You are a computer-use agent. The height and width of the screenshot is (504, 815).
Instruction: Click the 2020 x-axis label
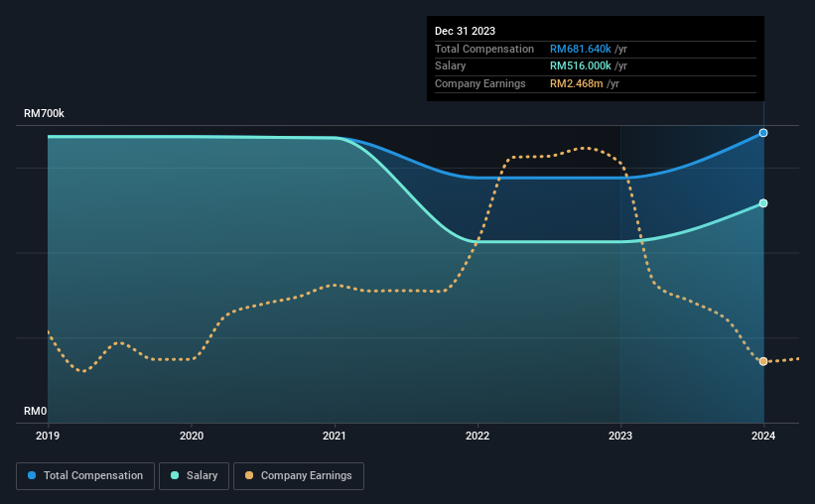pos(192,436)
